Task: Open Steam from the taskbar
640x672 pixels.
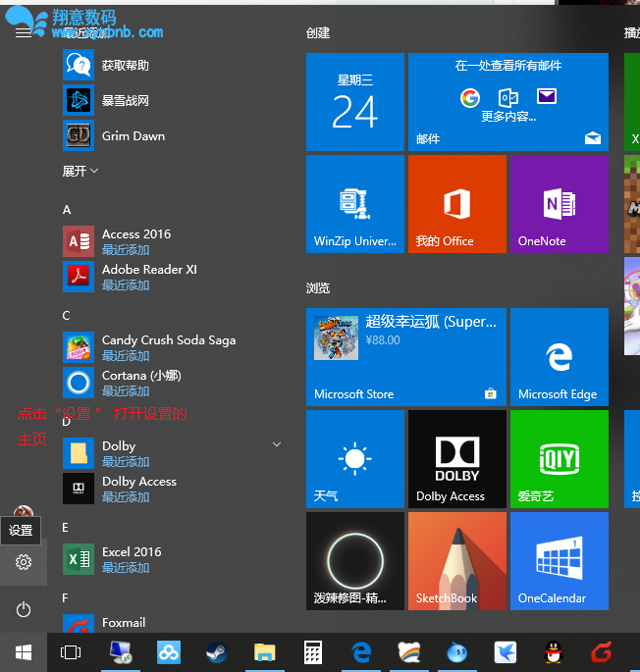Action: click(217, 652)
